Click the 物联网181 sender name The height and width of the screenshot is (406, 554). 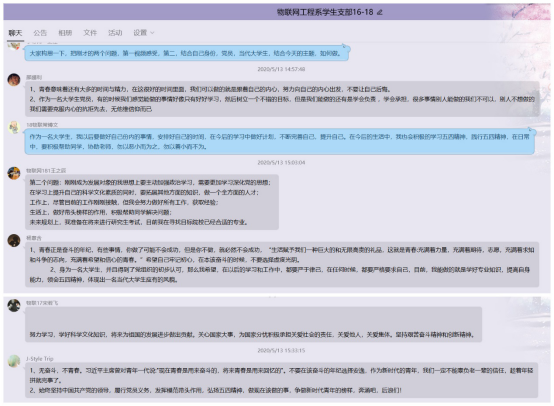point(46,171)
